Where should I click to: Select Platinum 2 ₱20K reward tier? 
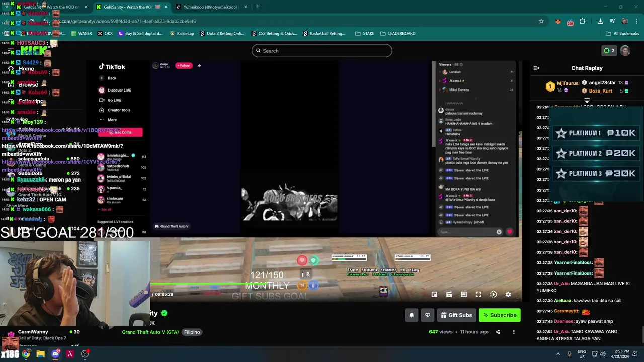[595, 153]
